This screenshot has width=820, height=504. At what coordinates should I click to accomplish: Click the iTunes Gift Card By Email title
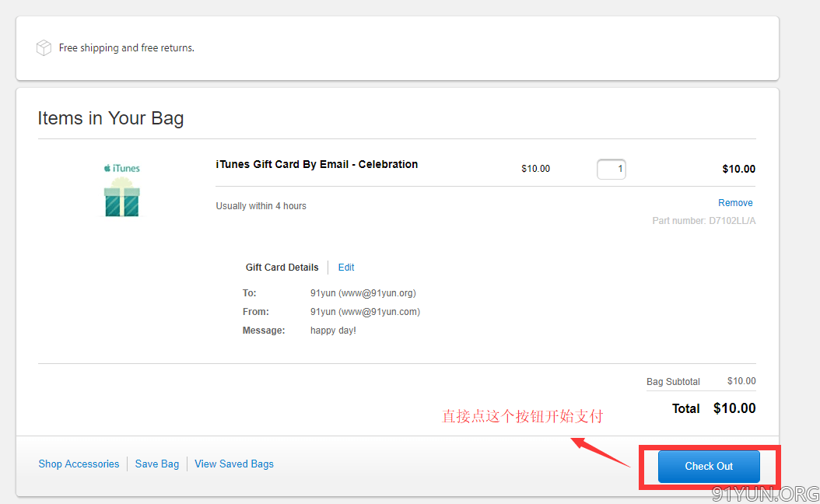(x=317, y=164)
